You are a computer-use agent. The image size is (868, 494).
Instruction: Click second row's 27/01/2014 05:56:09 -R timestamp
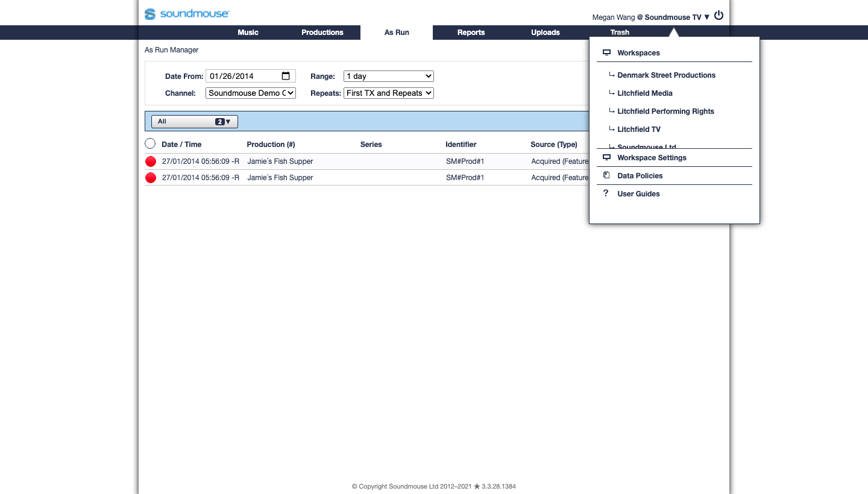pos(201,178)
